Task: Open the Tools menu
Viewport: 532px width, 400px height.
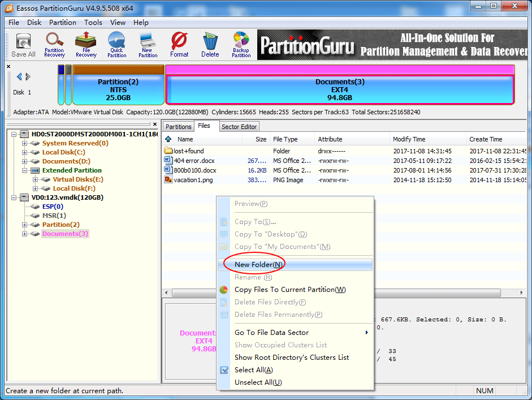Action: tap(93, 23)
